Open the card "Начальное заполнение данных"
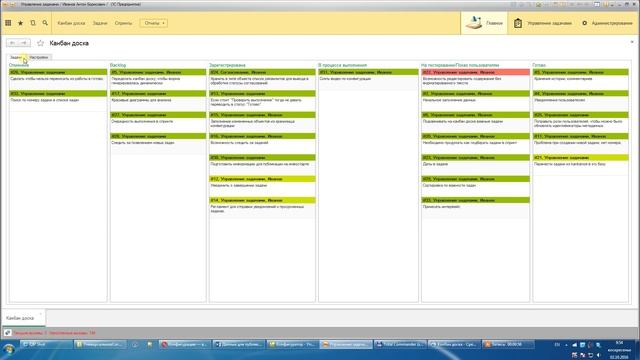 [x=476, y=100]
